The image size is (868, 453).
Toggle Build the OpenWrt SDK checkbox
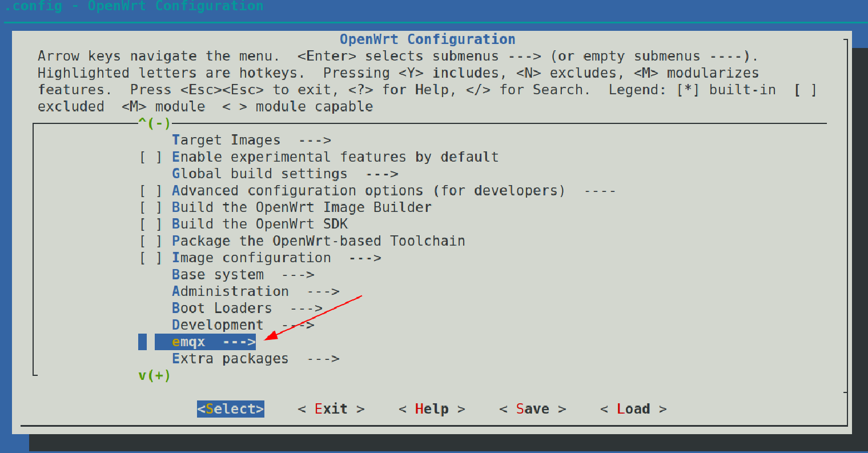pyautogui.click(x=151, y=224)
